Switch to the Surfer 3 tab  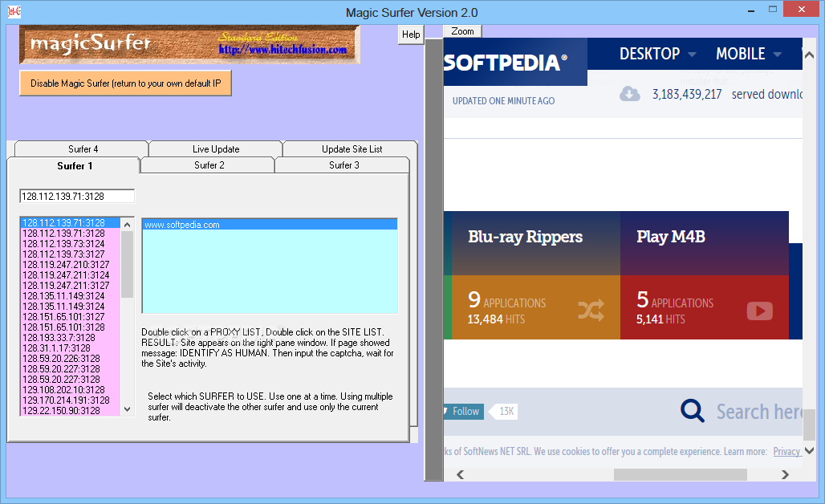(x=343, y=165)
